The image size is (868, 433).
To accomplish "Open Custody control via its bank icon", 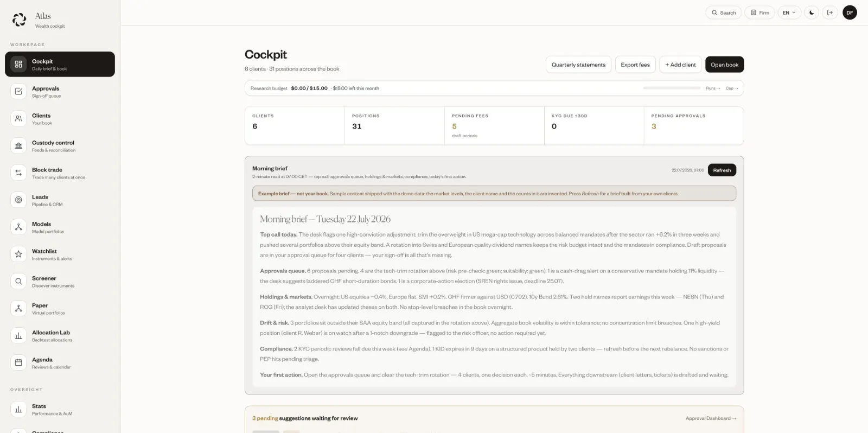I will 18,145.
